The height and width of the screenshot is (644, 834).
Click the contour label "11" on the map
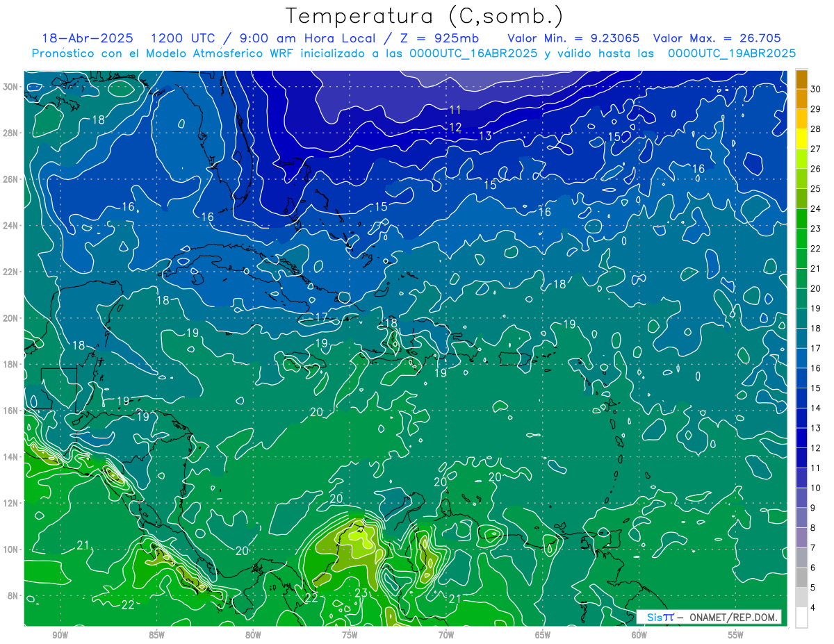(x=455, y=110)
